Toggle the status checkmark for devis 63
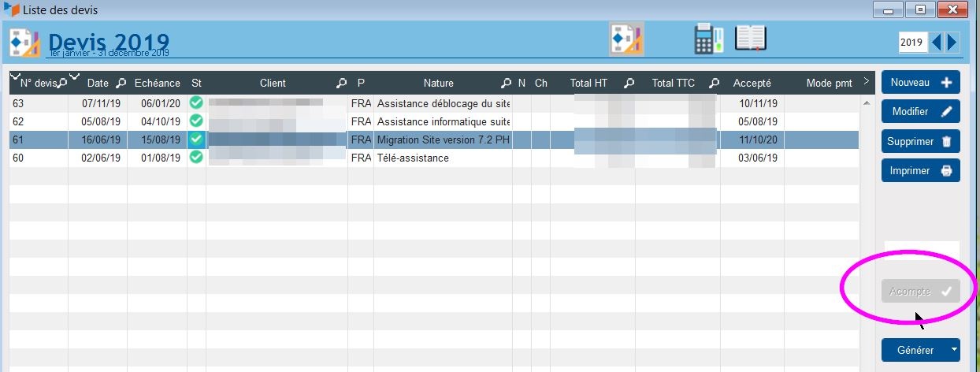Screen dimensions: 980x372 pos(196,103)
